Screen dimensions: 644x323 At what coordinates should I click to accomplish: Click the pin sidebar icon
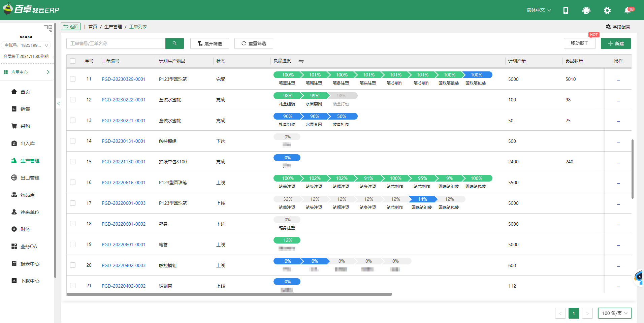(49, 29)
